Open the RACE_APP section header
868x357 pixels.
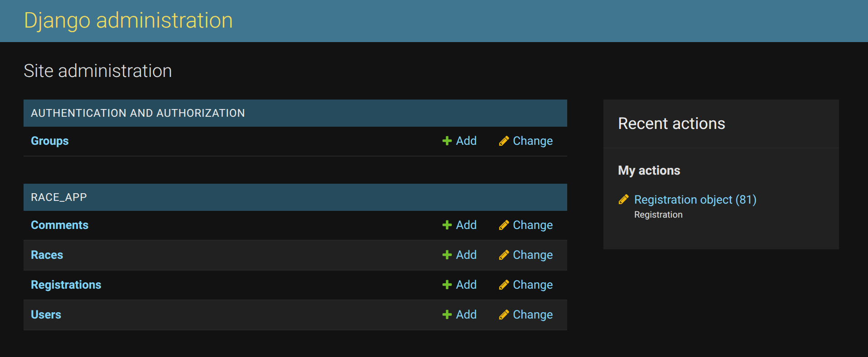(59, 197)
